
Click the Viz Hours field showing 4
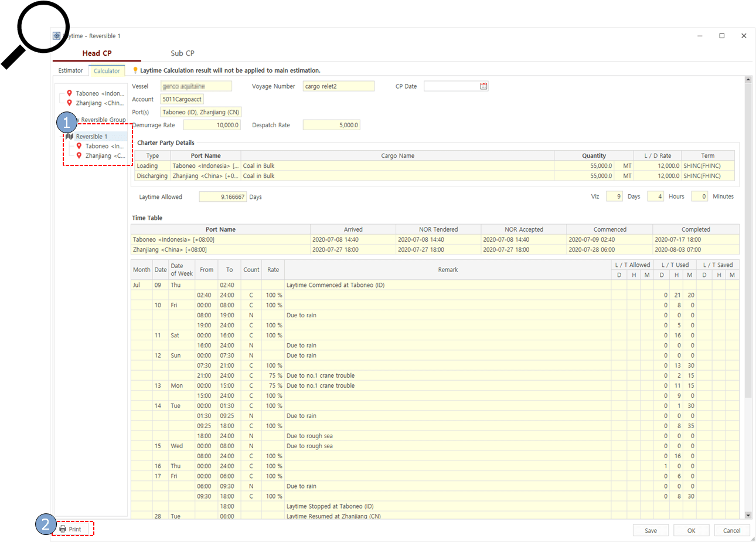pos(656,197)
